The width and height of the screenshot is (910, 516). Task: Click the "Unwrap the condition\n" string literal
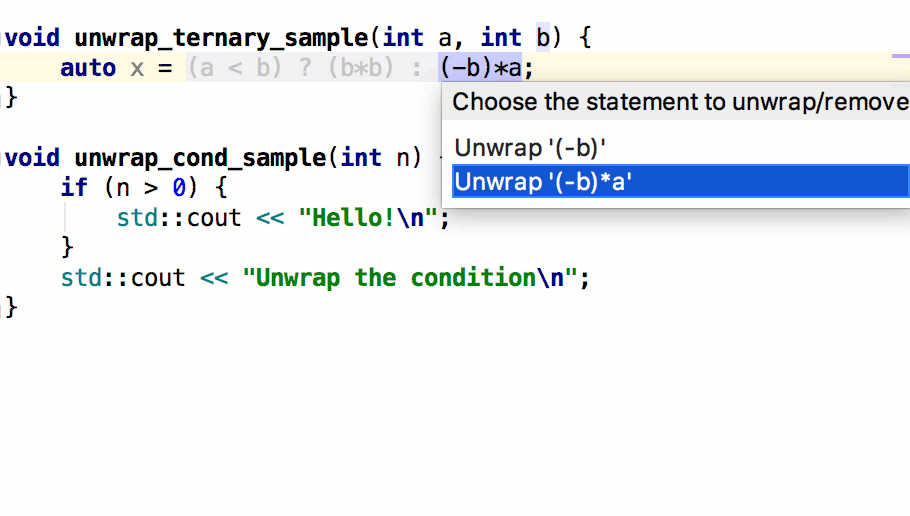tap(411, 278)
